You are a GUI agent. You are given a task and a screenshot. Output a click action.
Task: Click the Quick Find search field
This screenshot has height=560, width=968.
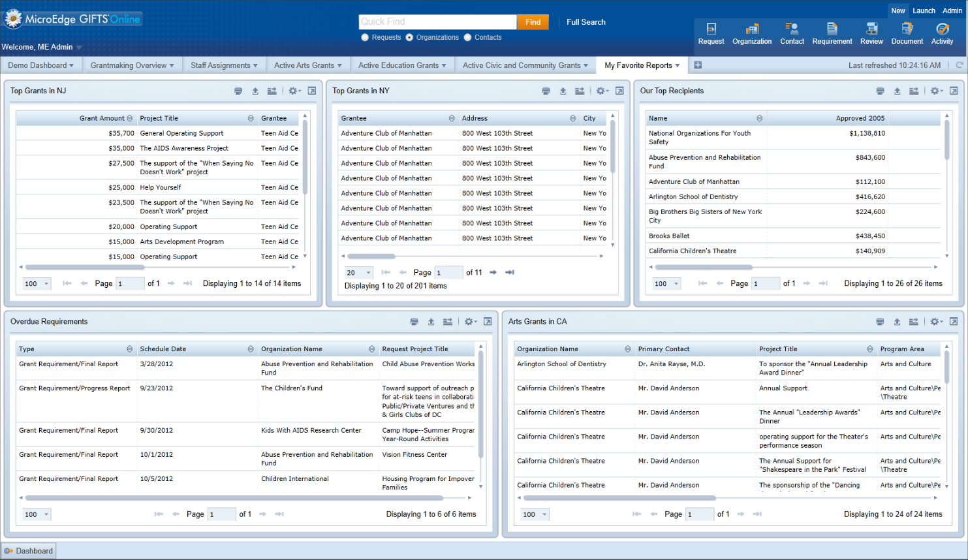[437, 22]
